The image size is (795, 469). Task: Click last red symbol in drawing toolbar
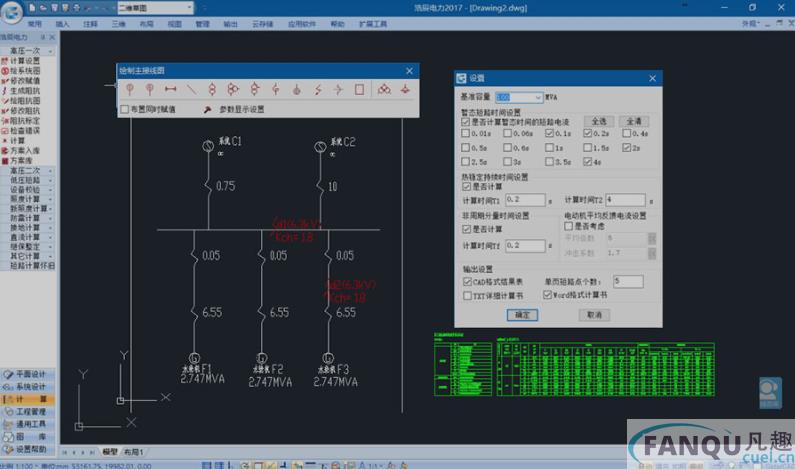click(405, 89)
